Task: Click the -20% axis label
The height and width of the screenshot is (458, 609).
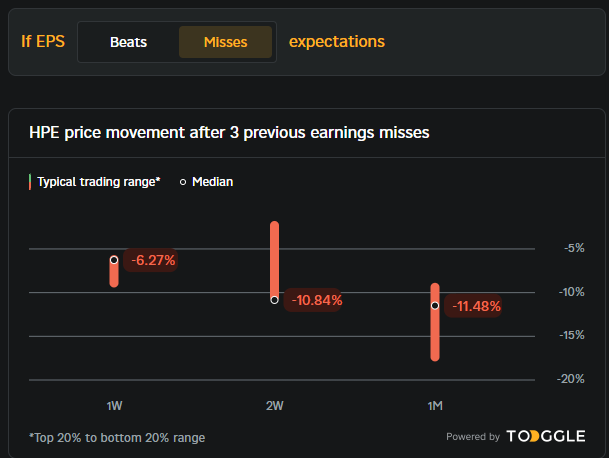Action: coord(571,379)
